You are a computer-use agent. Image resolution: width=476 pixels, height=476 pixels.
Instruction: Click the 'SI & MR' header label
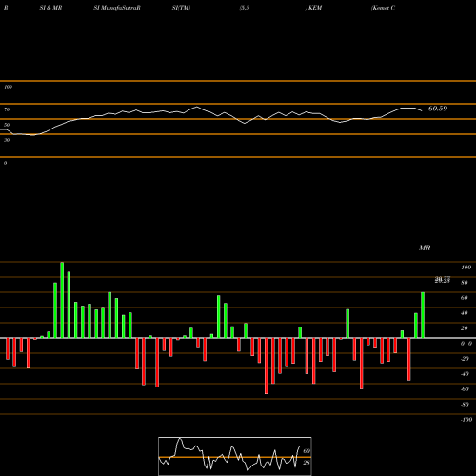pos(50,8)
